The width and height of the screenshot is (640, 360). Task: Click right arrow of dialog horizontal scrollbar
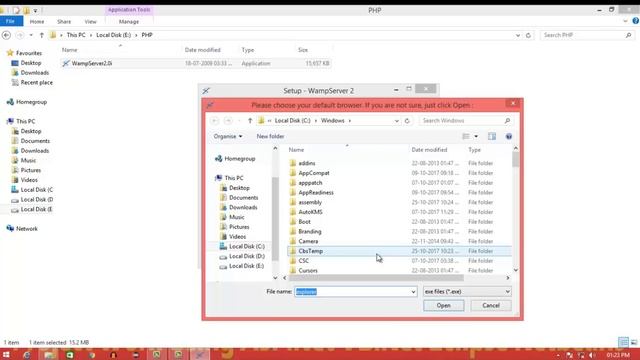click(x=508, y=278)
